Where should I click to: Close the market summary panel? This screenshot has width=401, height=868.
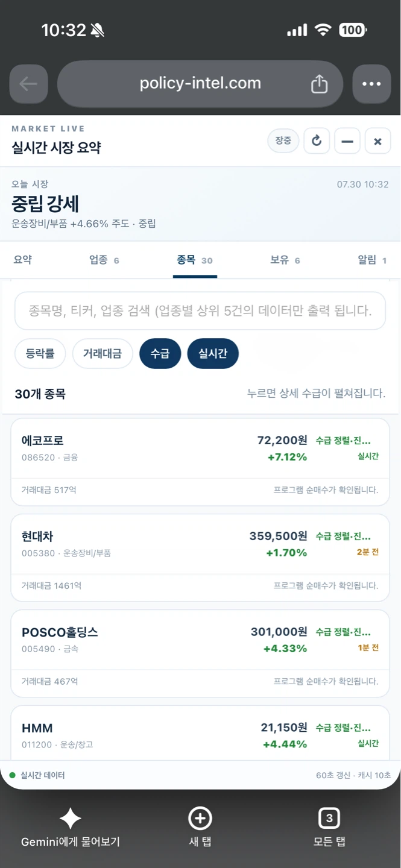[378, 141]
